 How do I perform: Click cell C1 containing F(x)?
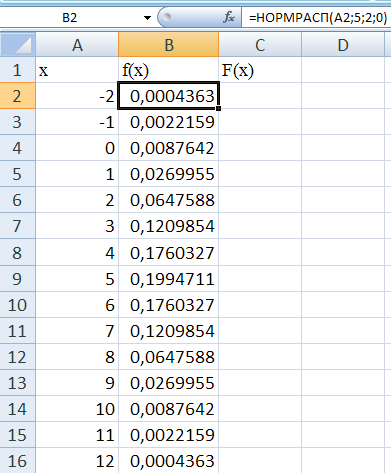pos(260,70)
